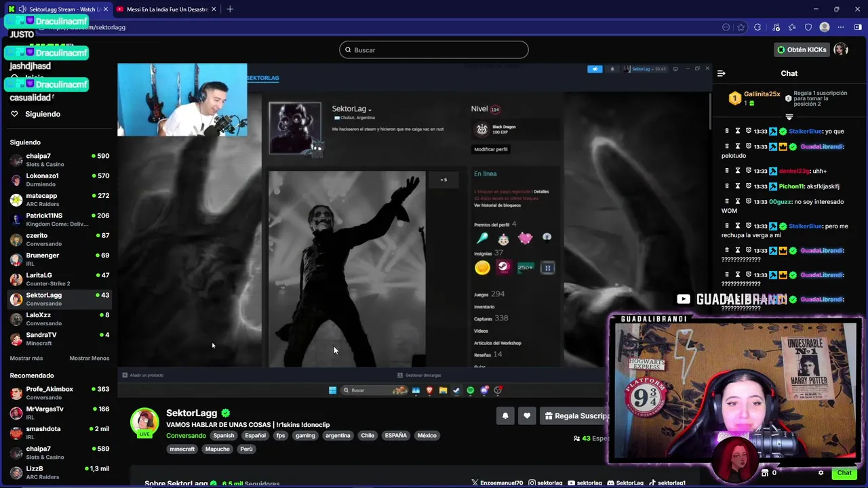Click the Obtén KICKs button
Viewport: 868px width, 488px height.
click(x=802, y=49)
